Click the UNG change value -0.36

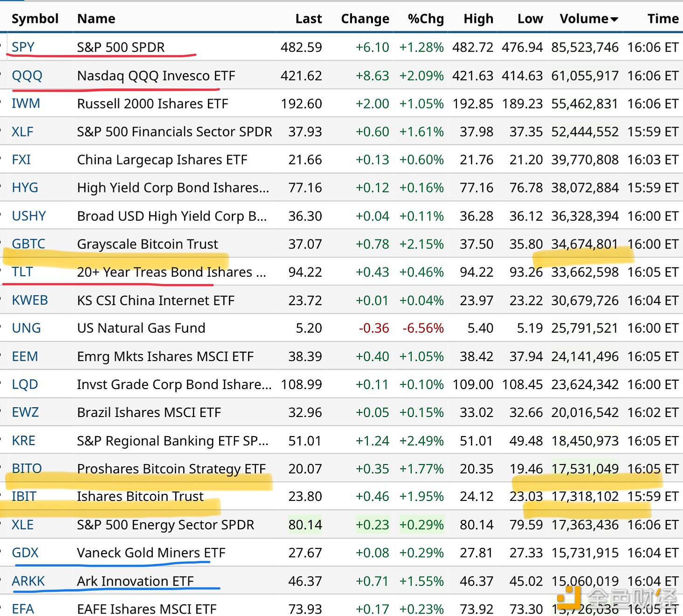click(x=374, y=328)
